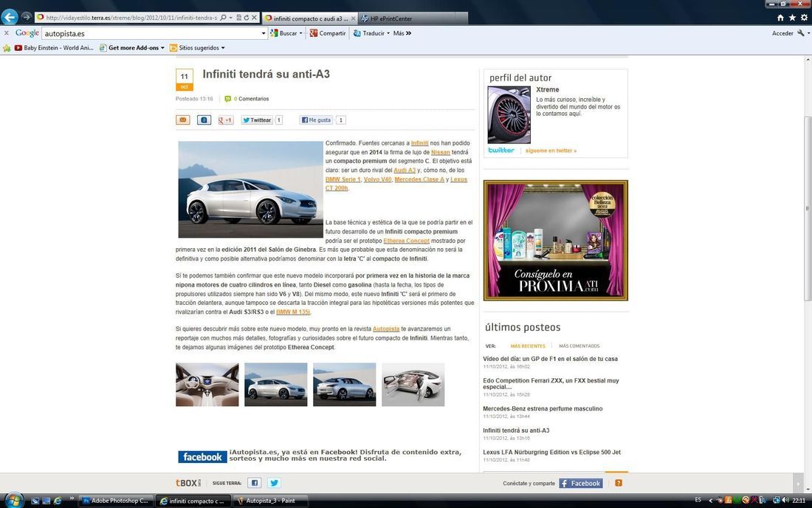
Task: Click sígueme en twitter link
Action: 551,151
